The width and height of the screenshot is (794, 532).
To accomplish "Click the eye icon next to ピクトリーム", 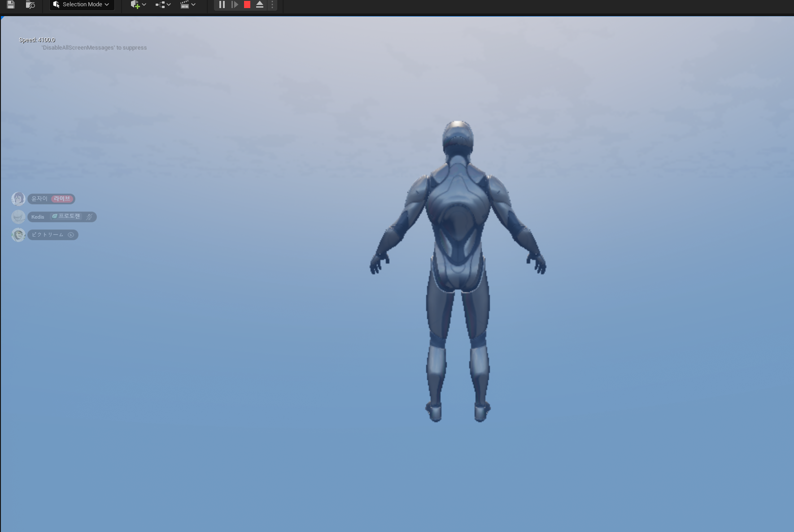I will click(x=71, y=235).
